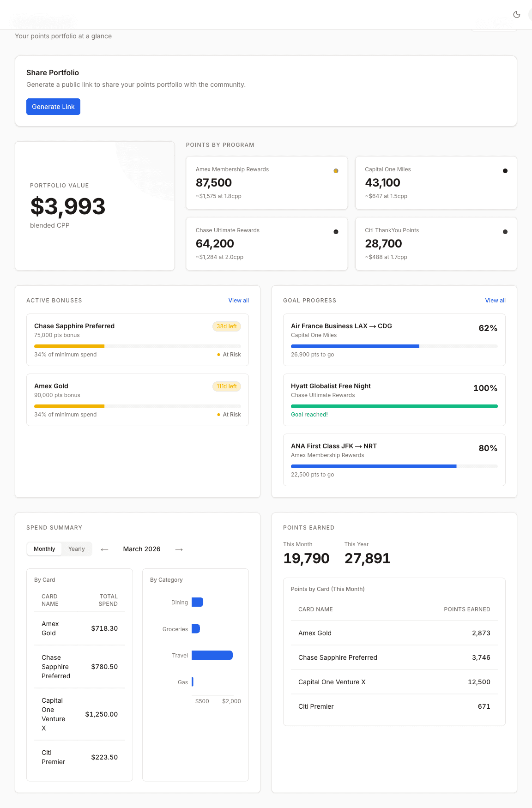This screenshot has width=532, height=808.
Task: Click the Generate Link button
Action: pyautogui.click(x=53, y=107)
